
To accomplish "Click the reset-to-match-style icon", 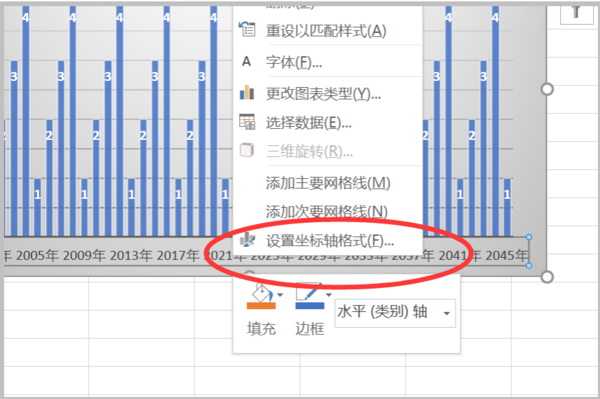I will point(247,29).
